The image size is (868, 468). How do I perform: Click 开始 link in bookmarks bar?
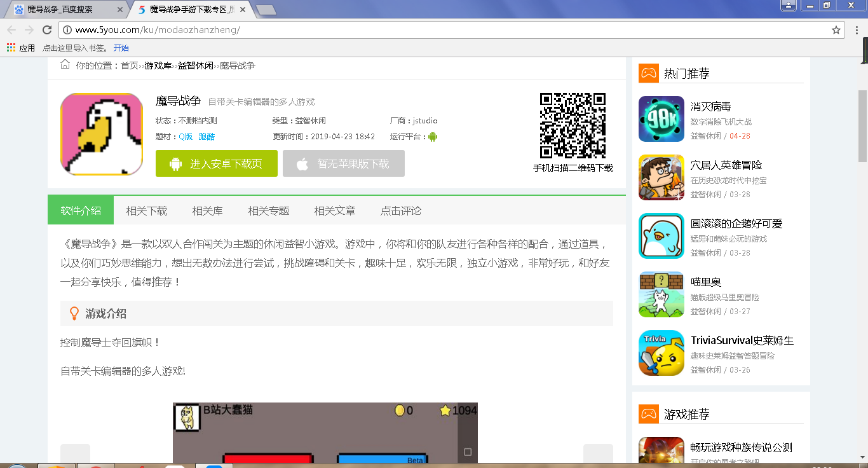tap(121, 48)
